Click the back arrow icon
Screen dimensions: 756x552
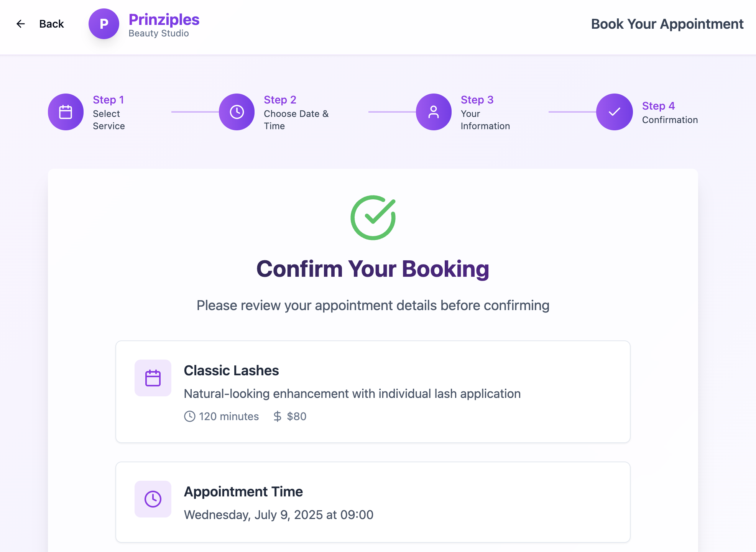pyautogui.click(x=21, y=24)
